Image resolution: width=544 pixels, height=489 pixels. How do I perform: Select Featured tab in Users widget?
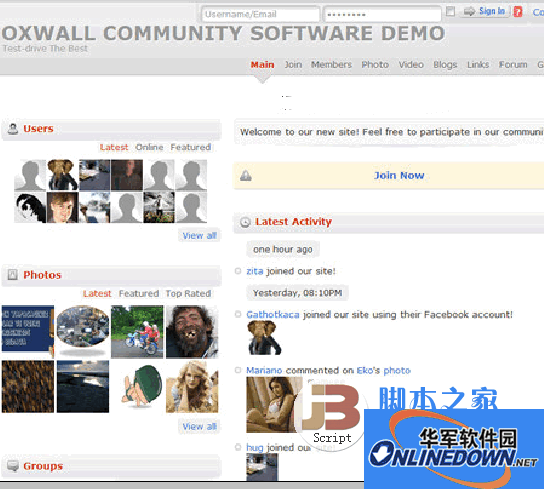pyautogui.click(x=191, y=147)
